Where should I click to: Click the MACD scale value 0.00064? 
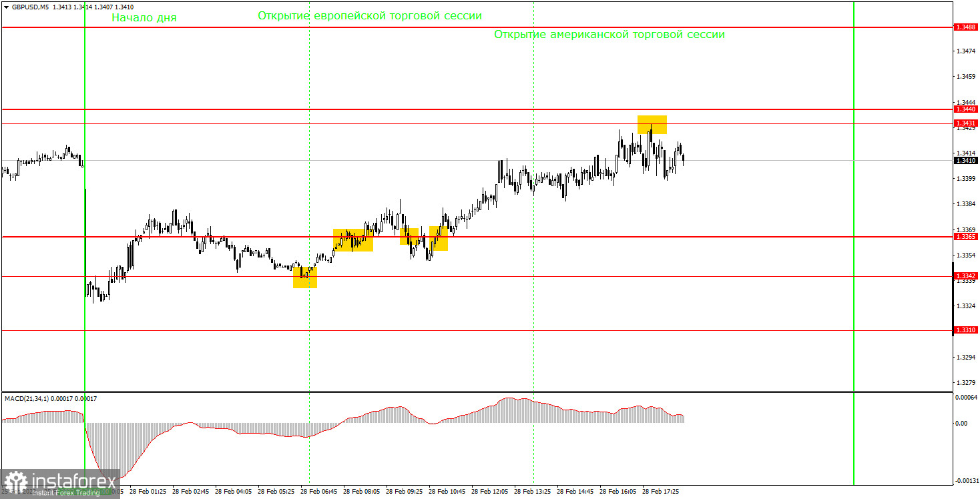pos(967,398)
